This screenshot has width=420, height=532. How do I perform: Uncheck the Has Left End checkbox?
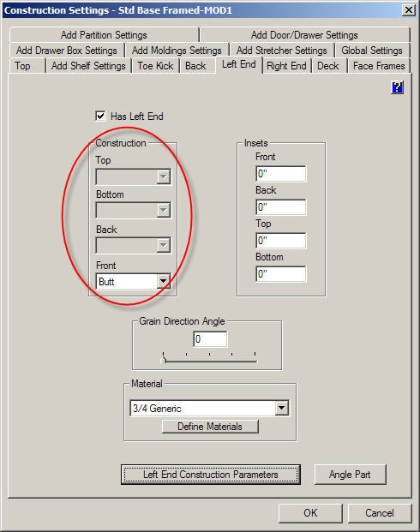point(100,116)
